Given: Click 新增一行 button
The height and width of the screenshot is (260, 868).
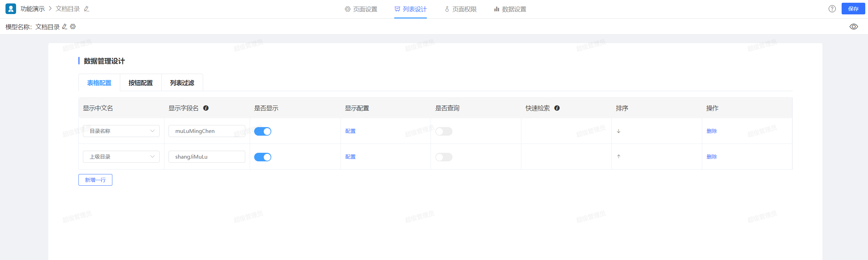Looking at the screenshot, I should coord(95,180).
